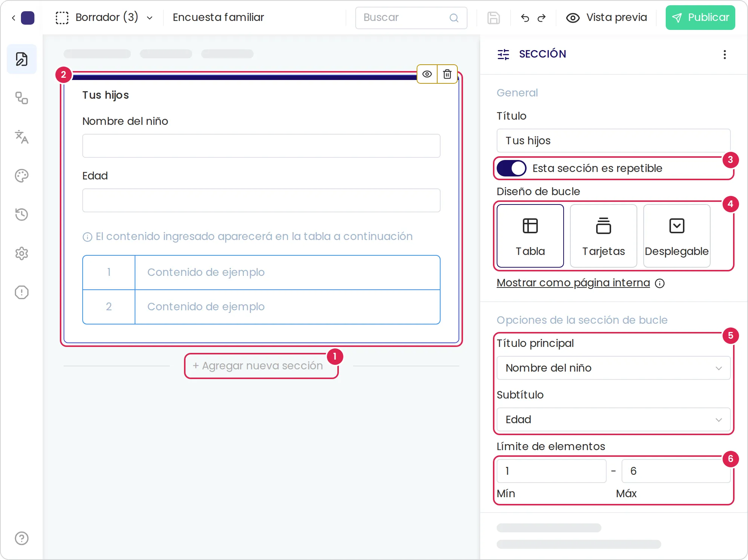
Task: Open the section panel three-dot menu
Action: (725, 55)
